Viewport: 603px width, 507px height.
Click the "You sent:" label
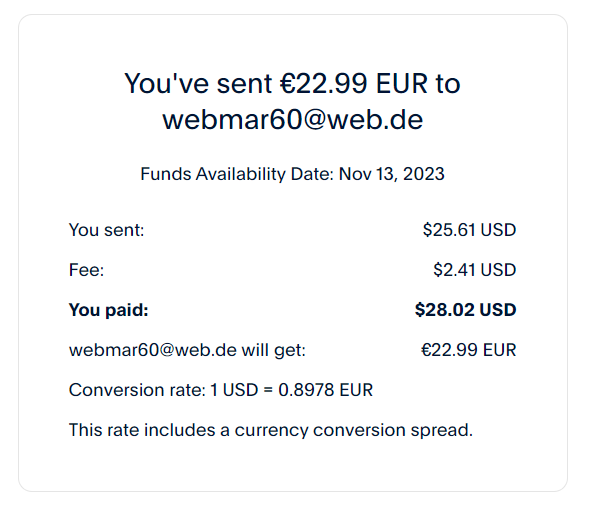pos(106,230)
